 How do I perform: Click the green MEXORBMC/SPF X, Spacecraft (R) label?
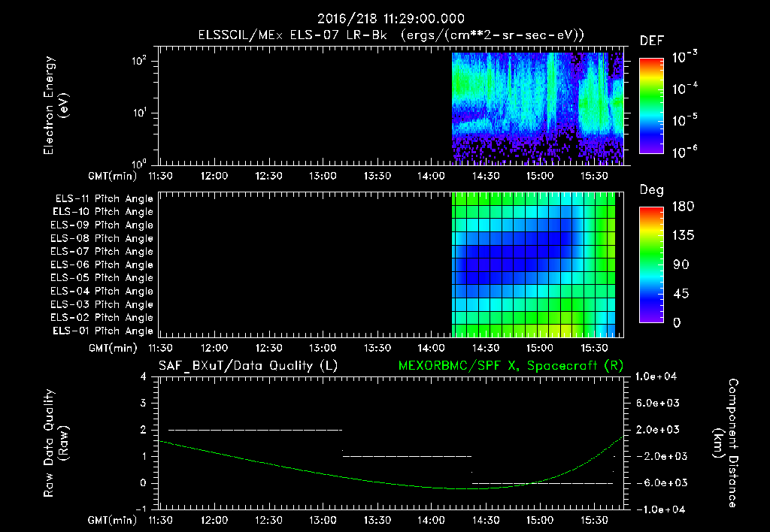pyautogui.click(x=511, y=366)
